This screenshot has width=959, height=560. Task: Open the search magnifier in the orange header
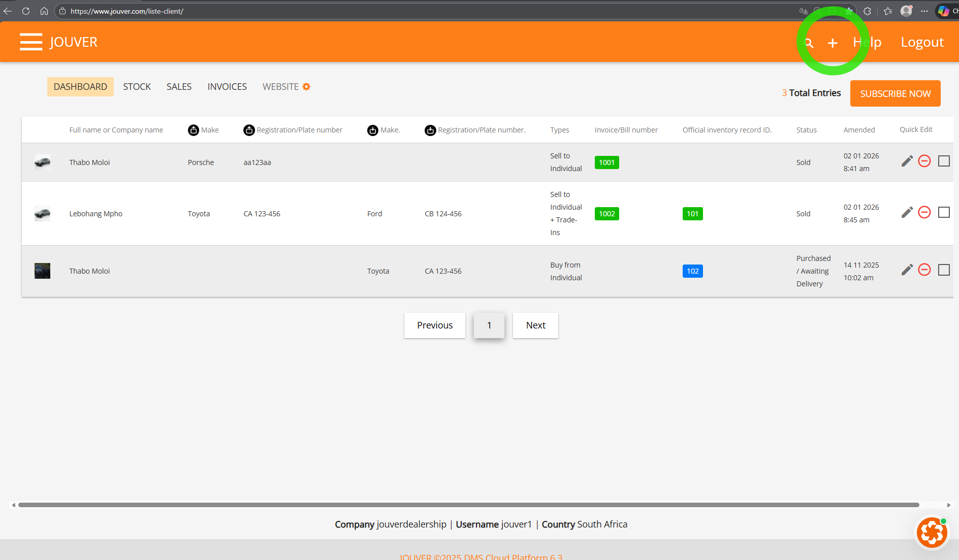(809, 43)
